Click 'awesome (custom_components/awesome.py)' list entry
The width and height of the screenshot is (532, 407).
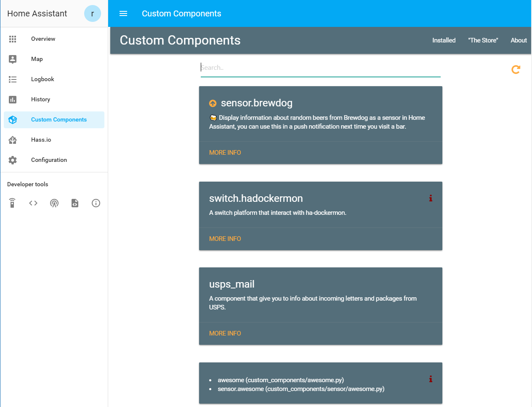[281, 380]
